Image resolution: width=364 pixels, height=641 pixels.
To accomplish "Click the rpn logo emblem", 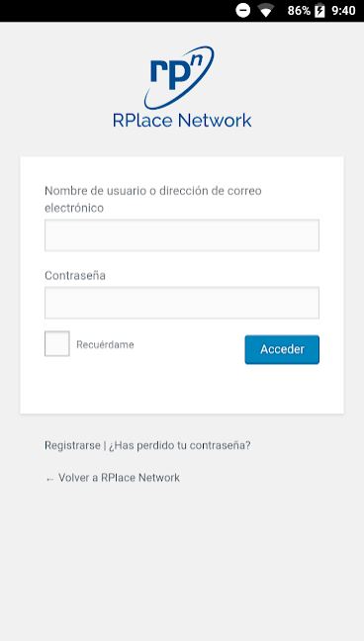I will pyautogui.click(x=179, y=77).
